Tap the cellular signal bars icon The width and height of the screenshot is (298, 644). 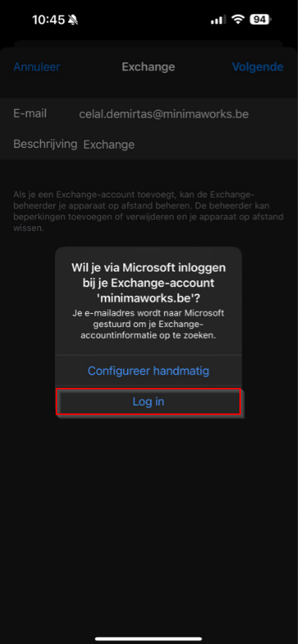[218, 19]
